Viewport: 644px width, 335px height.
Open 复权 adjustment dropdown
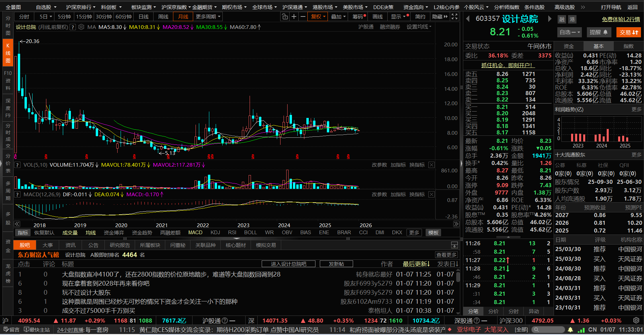click(318, 16)
